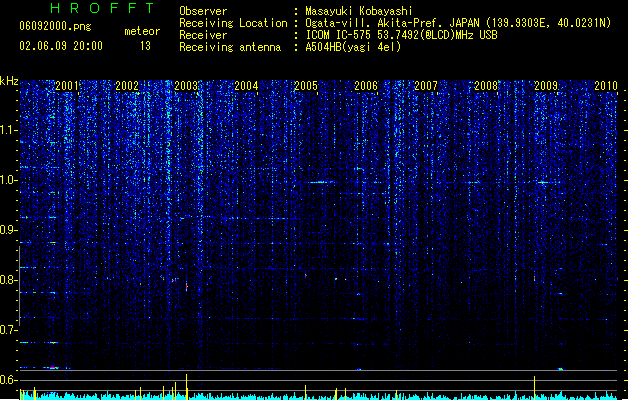The image size is (629, 400).
Task: Click the 2005 time marker
Action: pyautogui.click(x=306, y=86)
